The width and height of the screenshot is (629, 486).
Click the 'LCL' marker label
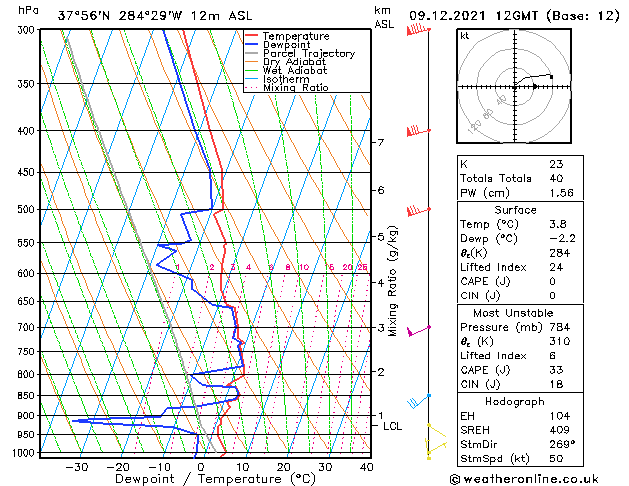tap(392, 426)
